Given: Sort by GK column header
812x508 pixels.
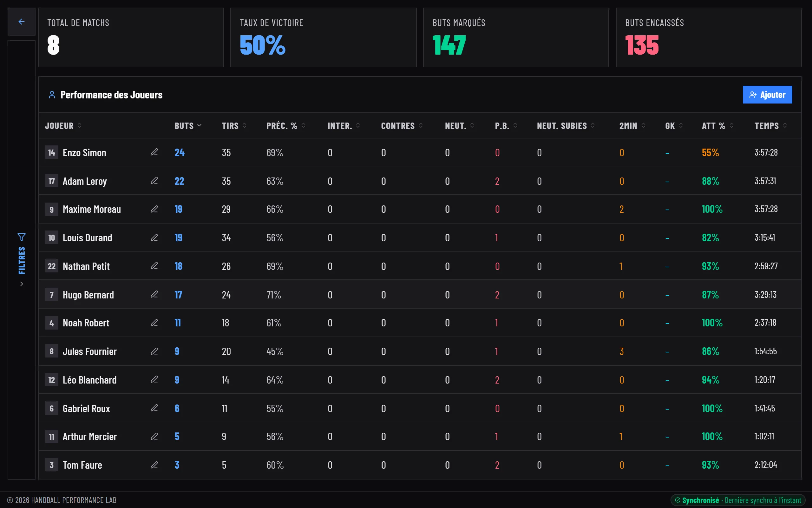Looking at the screenshot, I should point(674,126).
